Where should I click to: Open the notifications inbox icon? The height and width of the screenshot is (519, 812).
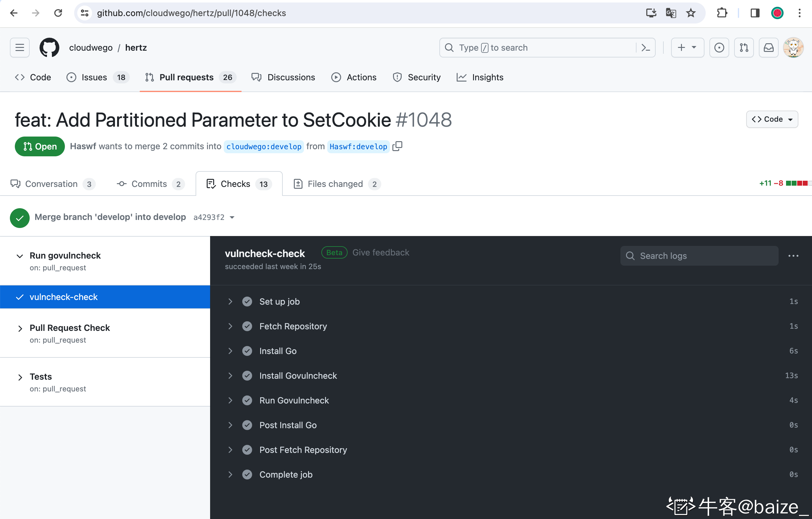[768, 48]
